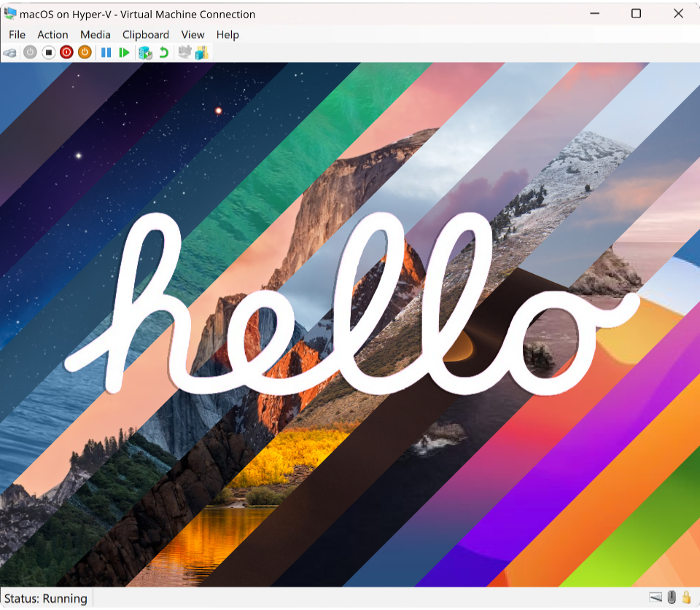Open the File menu
700x610 pixels.
pos(17,35)
